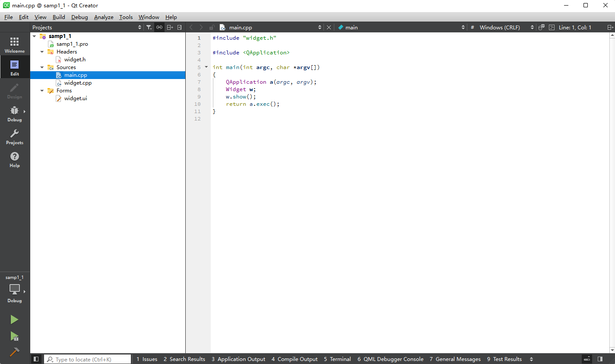Image resolution: width=615 pixels, height=364 pixels.
Task: Collapse the Sources folder
Action: coord(42,67)
